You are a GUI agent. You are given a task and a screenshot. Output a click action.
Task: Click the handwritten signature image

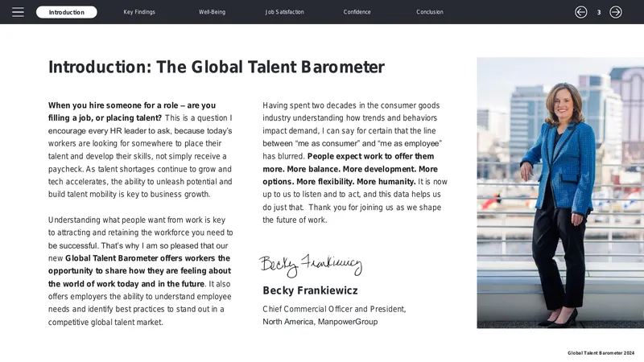click(311, 265)
